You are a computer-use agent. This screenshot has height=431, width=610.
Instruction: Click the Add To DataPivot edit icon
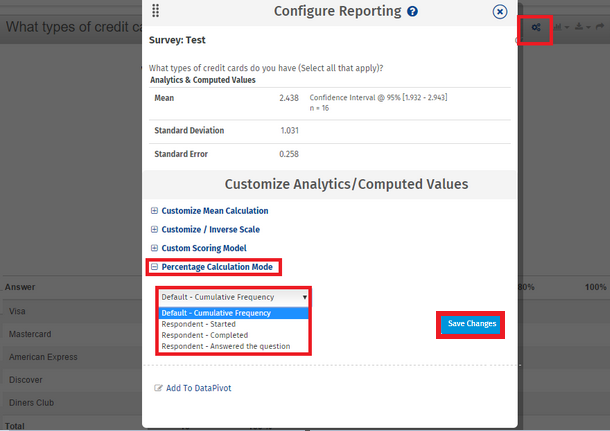[x=157, y=387]
